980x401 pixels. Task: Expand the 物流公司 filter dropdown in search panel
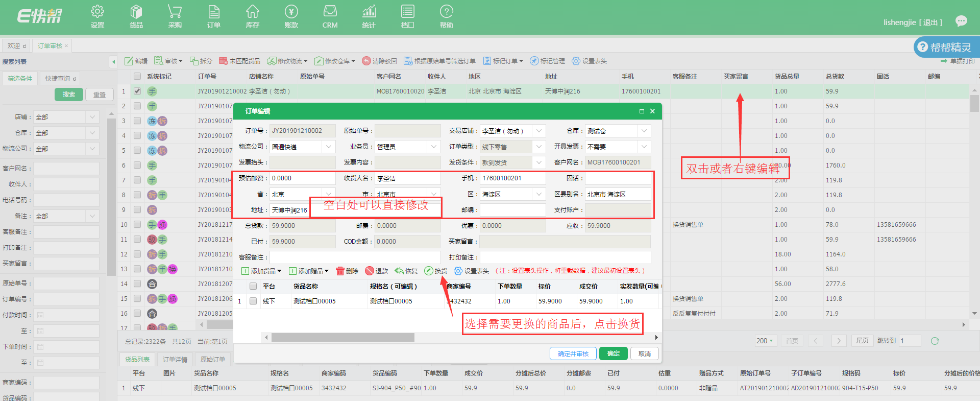[92, 149]
